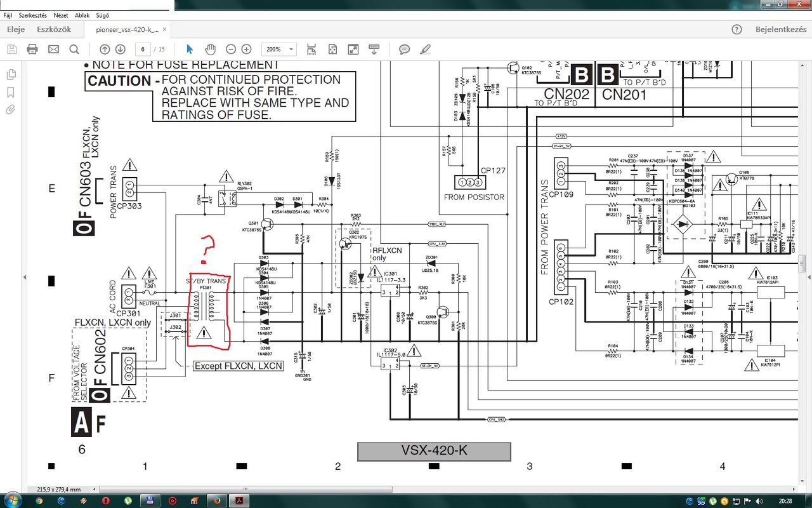This screenshot has width=812, height=508.
Task: Open the green uTorrent taskbar icon
Action: (x=128, y=500)
